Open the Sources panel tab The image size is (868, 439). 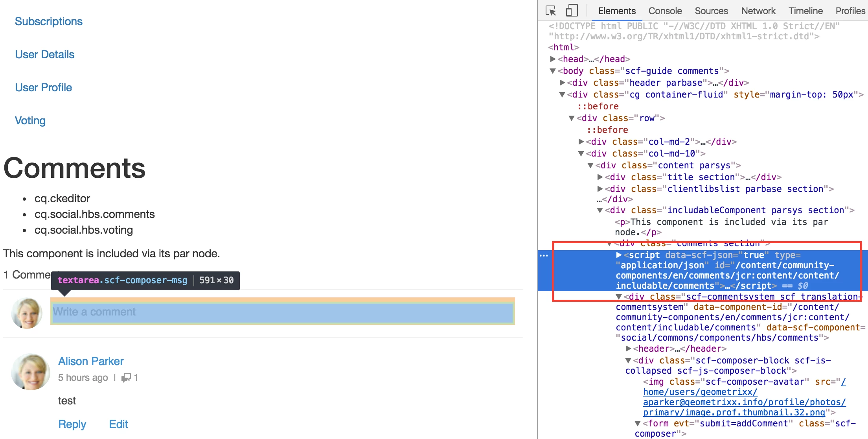711,11
